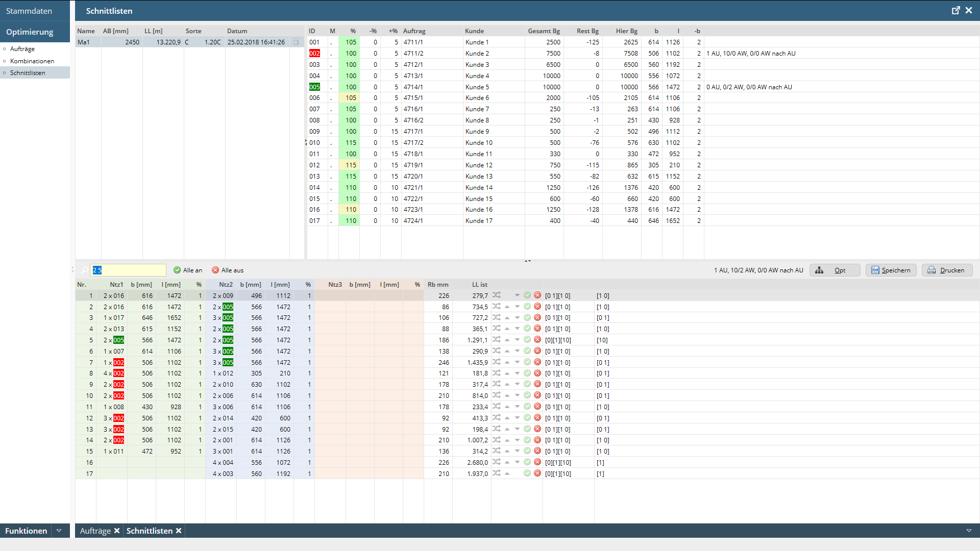Open the Stammdaten section
Screen dimensions: 980x551
[x=35, y=11]
